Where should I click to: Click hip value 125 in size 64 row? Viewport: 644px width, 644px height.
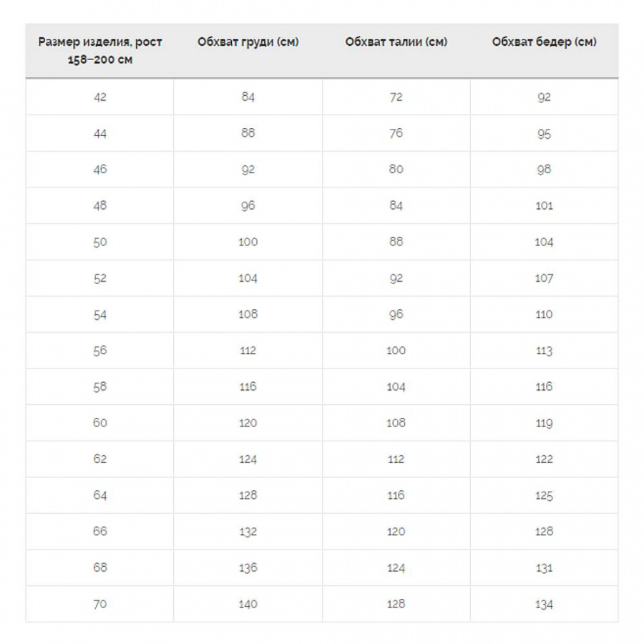coord(544,495)
